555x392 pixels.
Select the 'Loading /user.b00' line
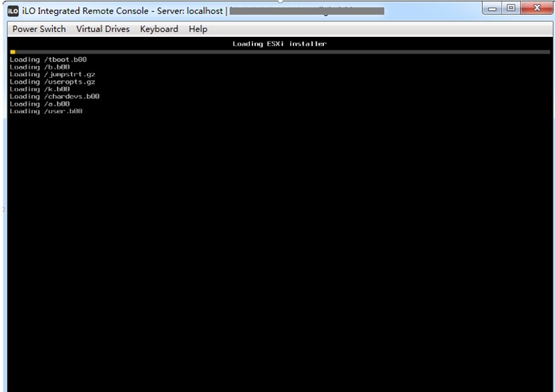[x=46, y=111]
